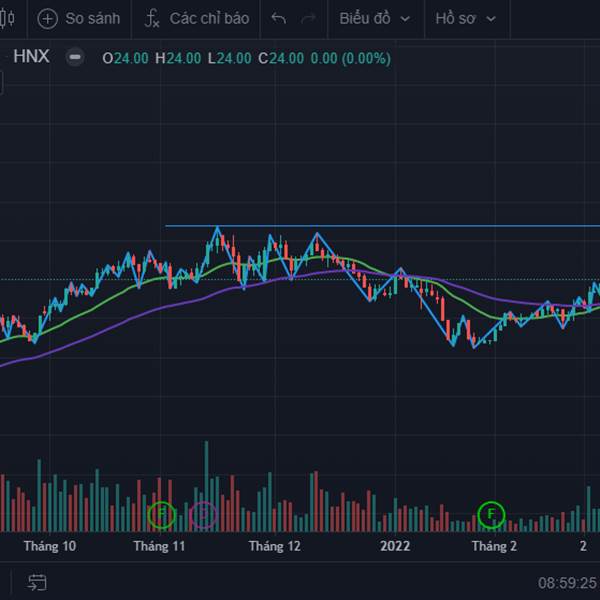Open the fx indicators icon
Screen dimensions: 600x600
point(152,18)
